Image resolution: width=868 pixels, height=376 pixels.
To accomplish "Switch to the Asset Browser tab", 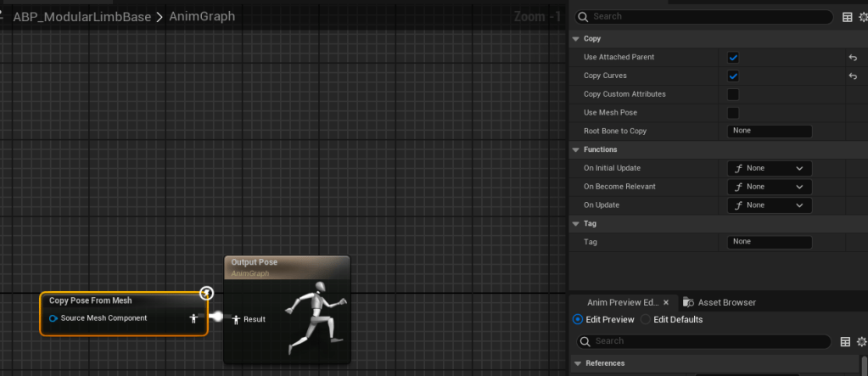I will [x=719, y=302].
